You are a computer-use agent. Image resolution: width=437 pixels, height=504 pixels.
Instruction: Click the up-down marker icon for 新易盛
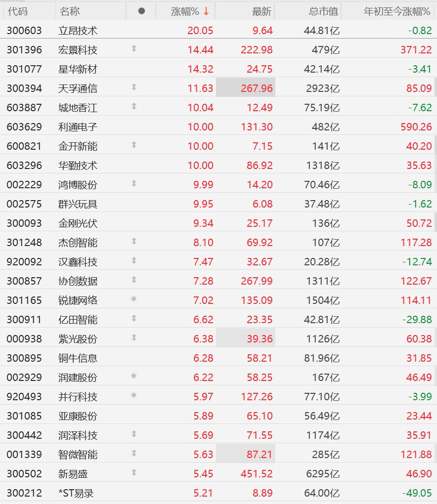coord(134,473)
